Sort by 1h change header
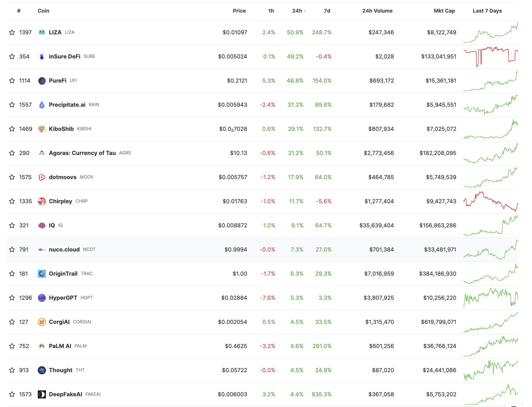Image resolution: width=532 pixels, height=407 pixels. [x=271, y=11]
